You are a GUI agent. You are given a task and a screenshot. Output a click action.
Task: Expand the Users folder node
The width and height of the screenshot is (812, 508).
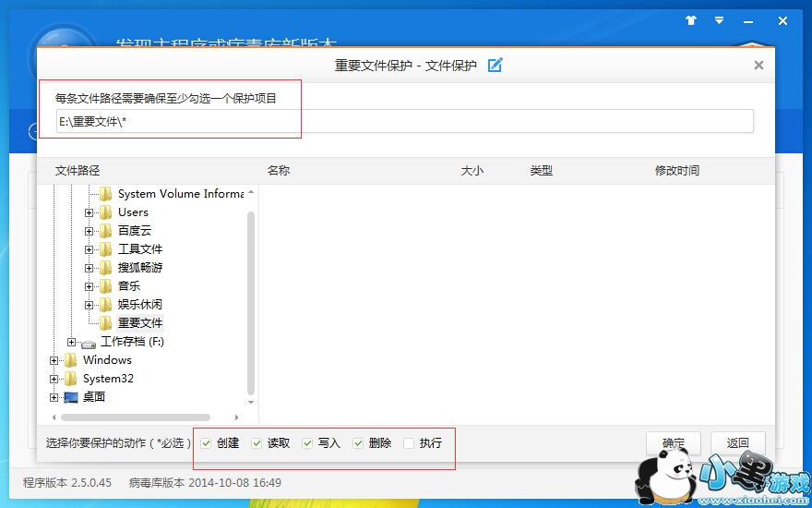click(90, 212)
